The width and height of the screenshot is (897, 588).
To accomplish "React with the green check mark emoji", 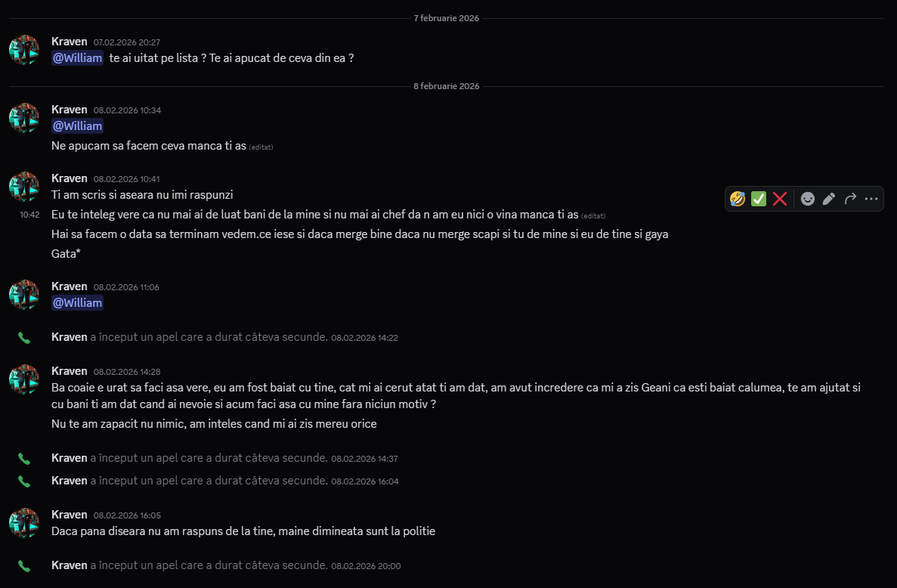I will click(x=759, y=199).
